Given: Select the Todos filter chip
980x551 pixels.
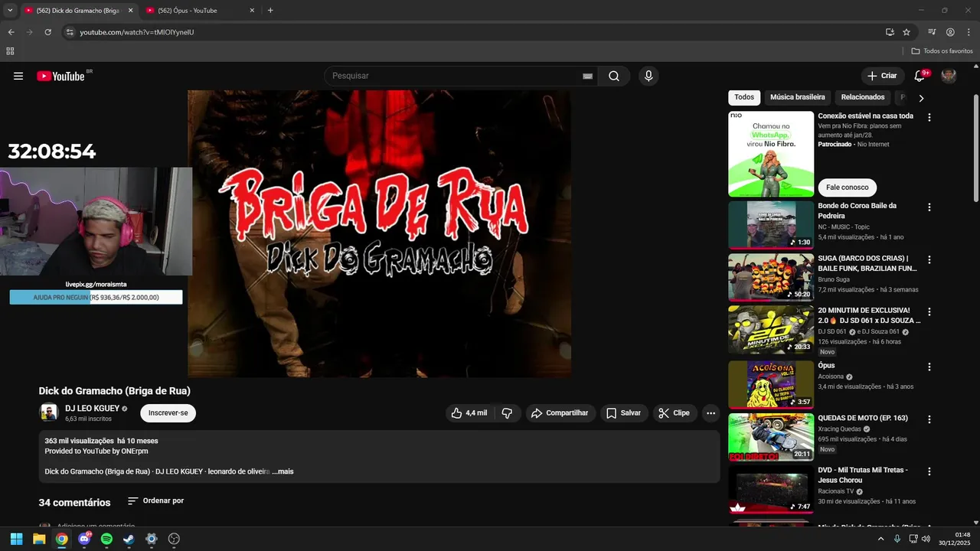Looking at the screenshot, I should point(744,97).
